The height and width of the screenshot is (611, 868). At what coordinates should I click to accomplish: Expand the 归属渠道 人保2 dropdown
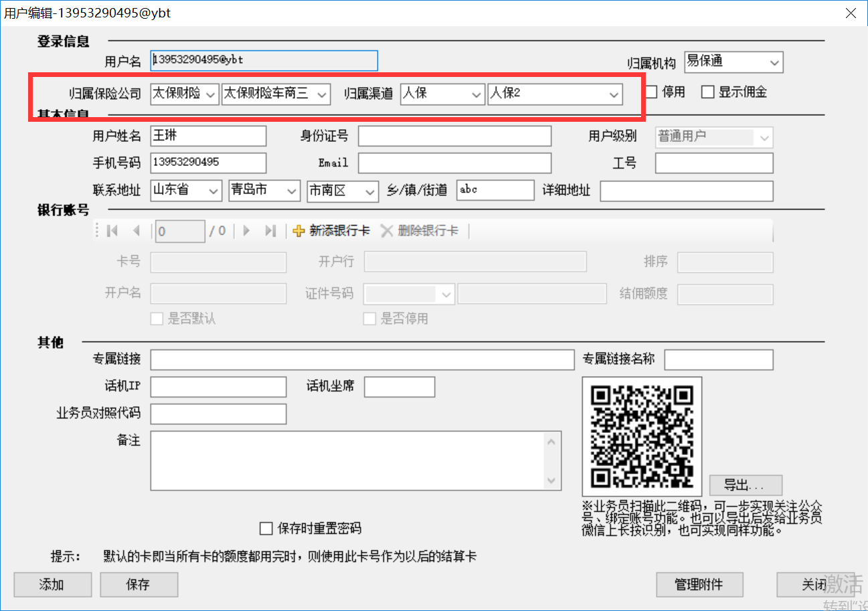[x=614, y=95]
